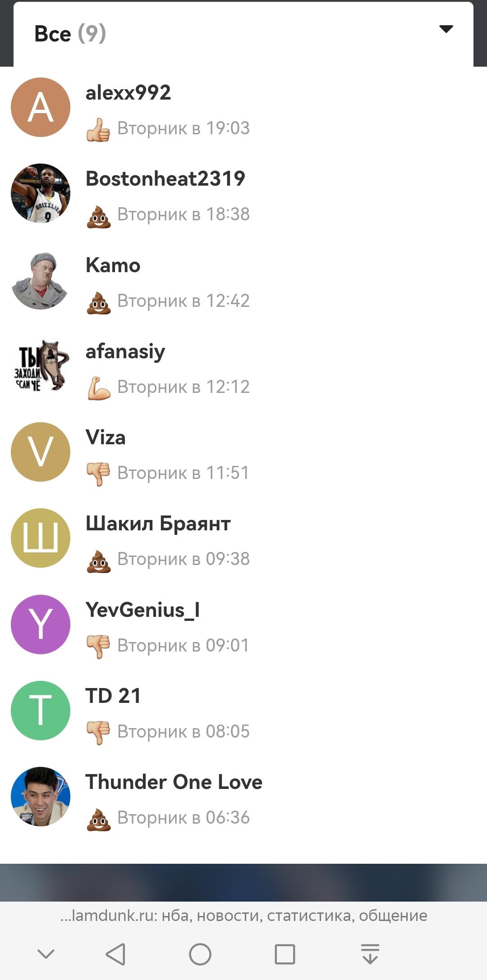The height and width of the screenshot is (980, 487).
Task: Open Kamo's avatar with fur hat
Action: [41, 280]
